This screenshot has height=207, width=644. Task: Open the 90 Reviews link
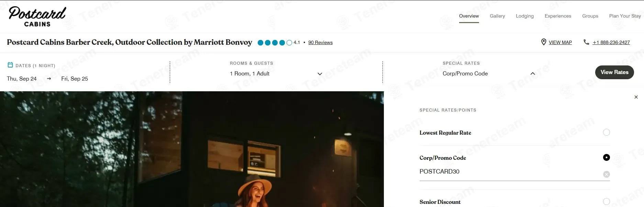(320, 43)
